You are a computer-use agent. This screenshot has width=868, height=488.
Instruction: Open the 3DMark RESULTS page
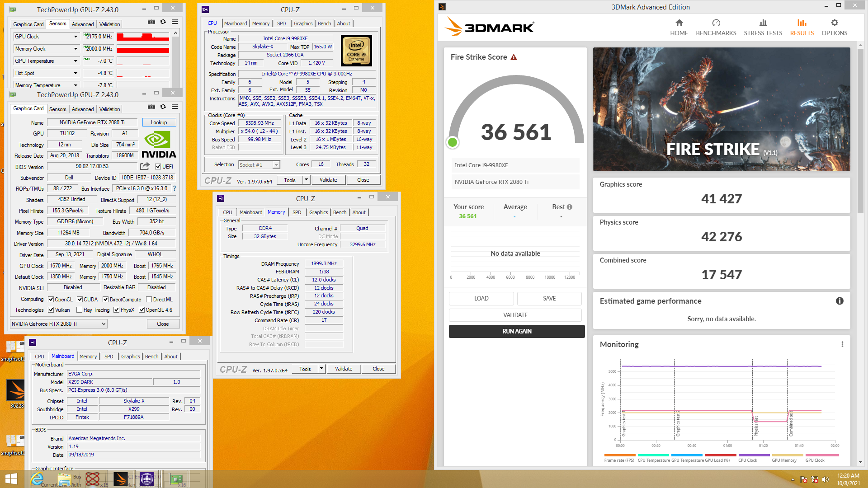pos(802,28)
